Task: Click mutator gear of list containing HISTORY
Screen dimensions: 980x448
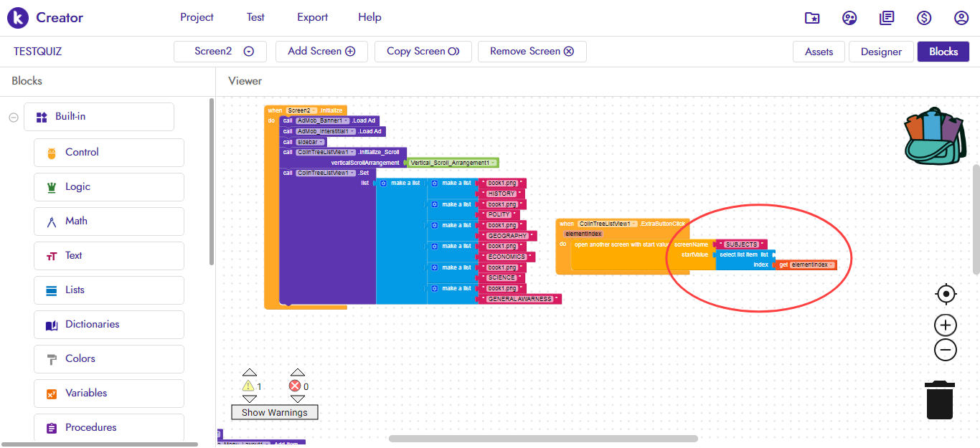Action: [x=435, y=184]
